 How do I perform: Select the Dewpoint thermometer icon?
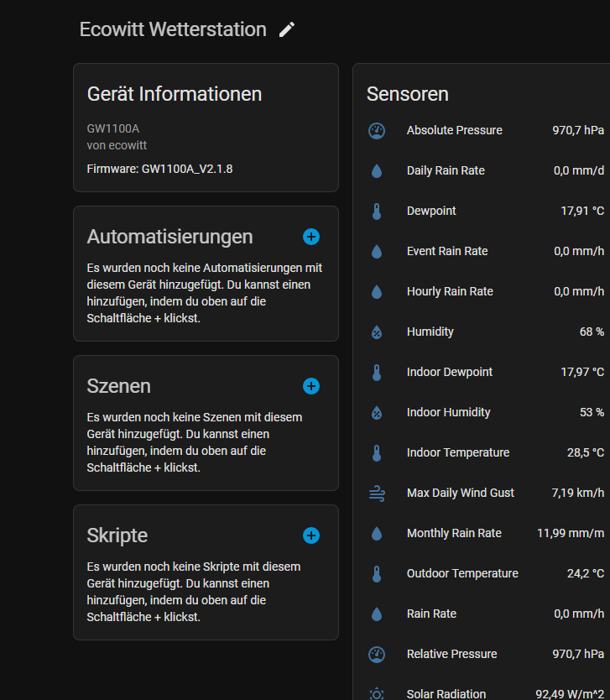pyautogui.click(x=376, y=211)
